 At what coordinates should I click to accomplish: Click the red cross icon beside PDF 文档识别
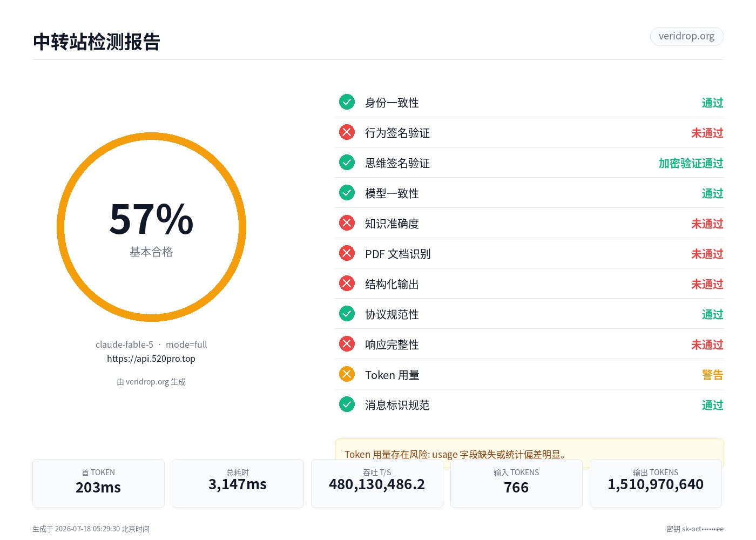(347, 253)
